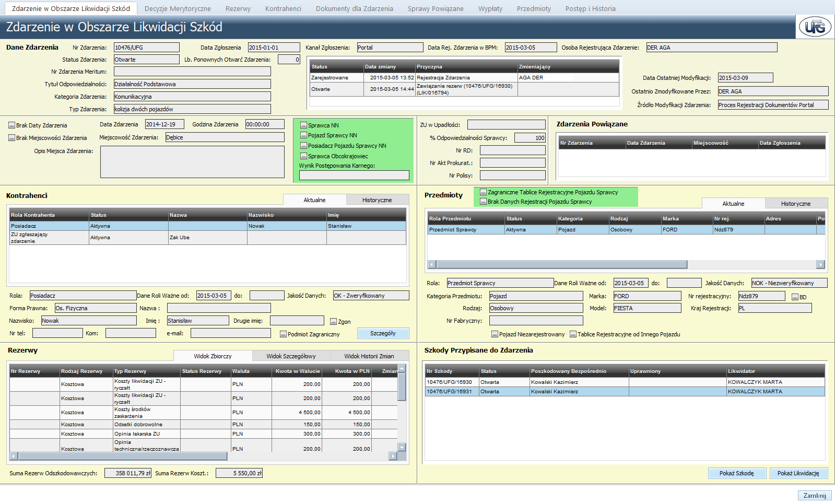
Task: Select damage row 10476/UFG/16931
Action: click(625, 392)
